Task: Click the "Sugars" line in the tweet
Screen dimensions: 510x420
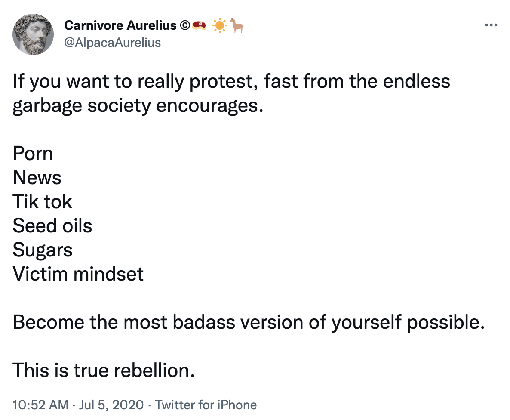Action: pos(43,250)
